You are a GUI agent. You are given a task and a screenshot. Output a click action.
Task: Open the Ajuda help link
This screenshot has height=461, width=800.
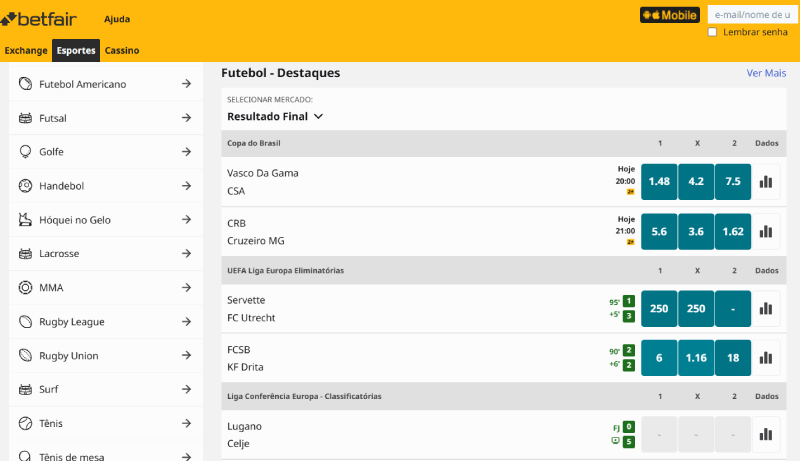[x=117, y=19]
